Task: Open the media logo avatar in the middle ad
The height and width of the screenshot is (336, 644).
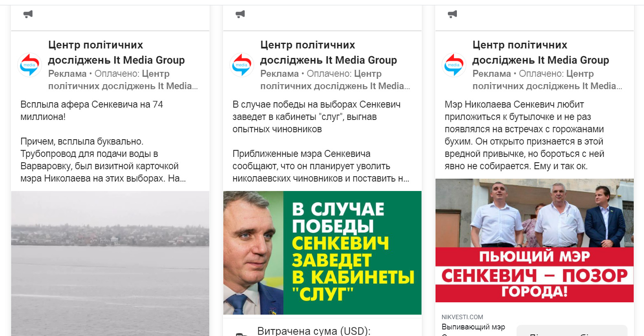Action: [x=242, y=65]
